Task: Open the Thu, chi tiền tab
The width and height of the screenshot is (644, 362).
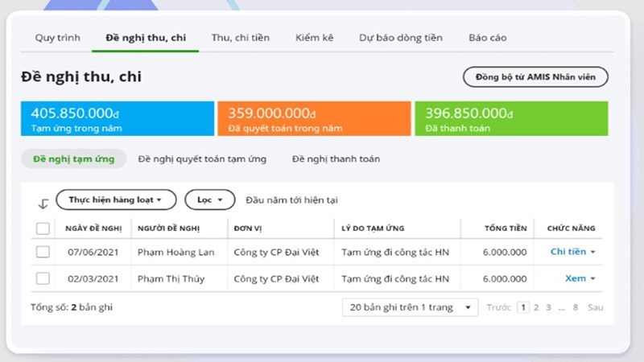Action: (x=240, y=38)
